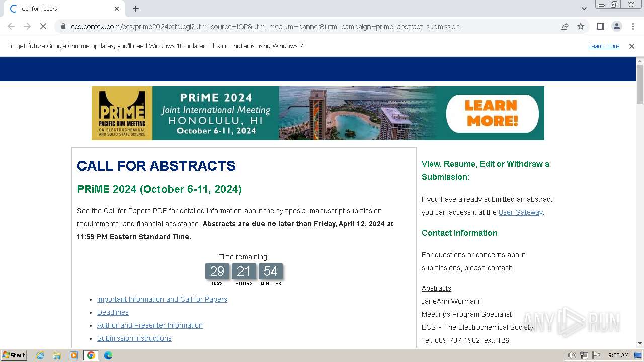Dismiss the Chrome update notification bar
The width and height of the screenshot is (644, 362).
[x=632, y=46]
